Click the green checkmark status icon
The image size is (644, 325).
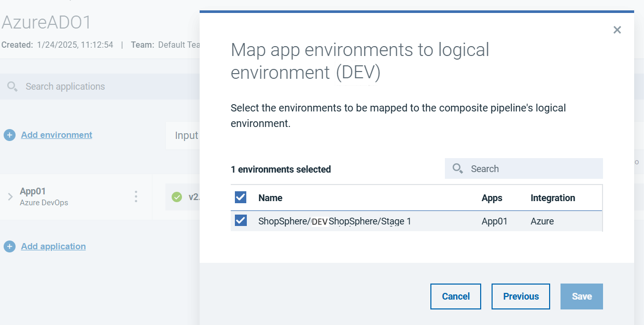[177, 197]
